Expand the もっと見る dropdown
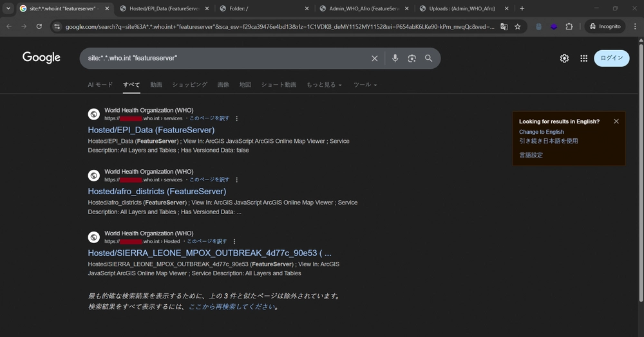The width and height of the screenshot is (644, 337). pyautogui.click(x=324, y=84)
